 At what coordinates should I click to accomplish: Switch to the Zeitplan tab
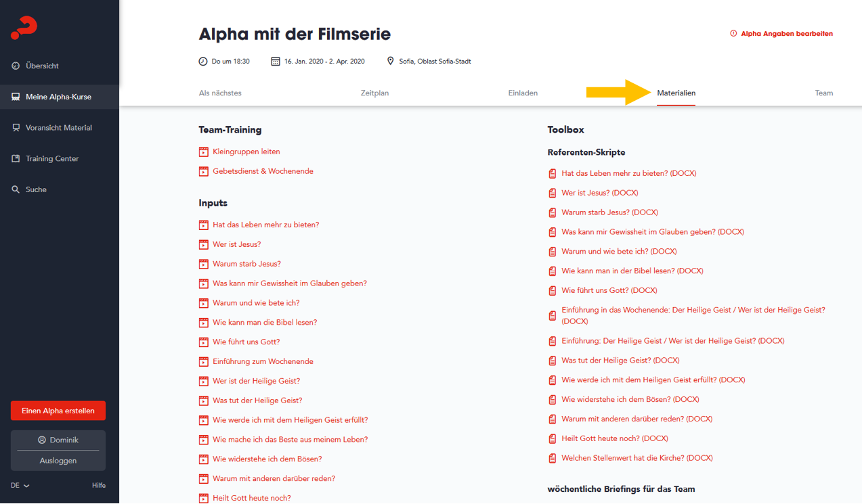(x=374, y=93)
